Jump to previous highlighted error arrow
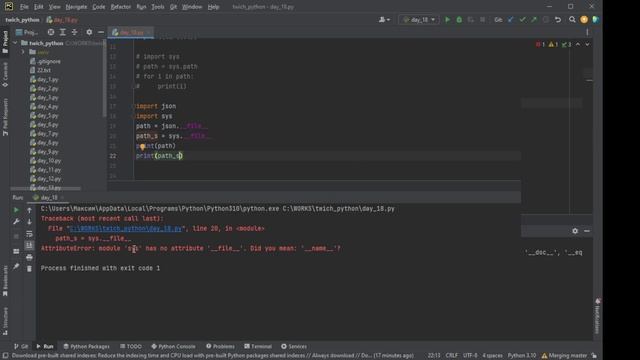 (578, 44)
